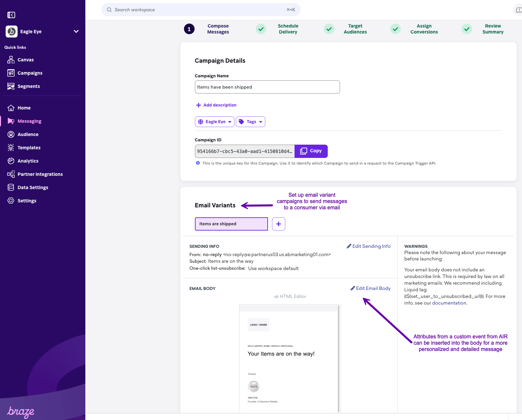This screenshot has height=420, width=522.
Task: Click the email preview scrollbar
Action: tap(339, 358)
